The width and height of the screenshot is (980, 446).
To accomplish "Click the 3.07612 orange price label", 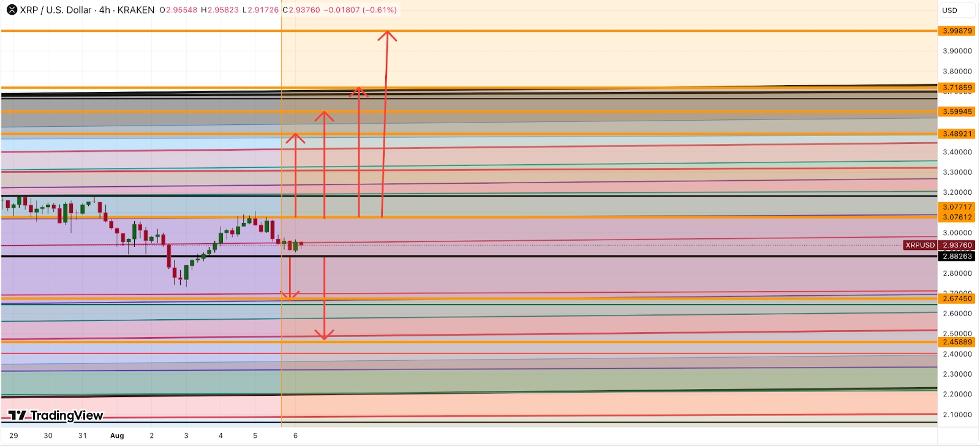I will point(957,217).
